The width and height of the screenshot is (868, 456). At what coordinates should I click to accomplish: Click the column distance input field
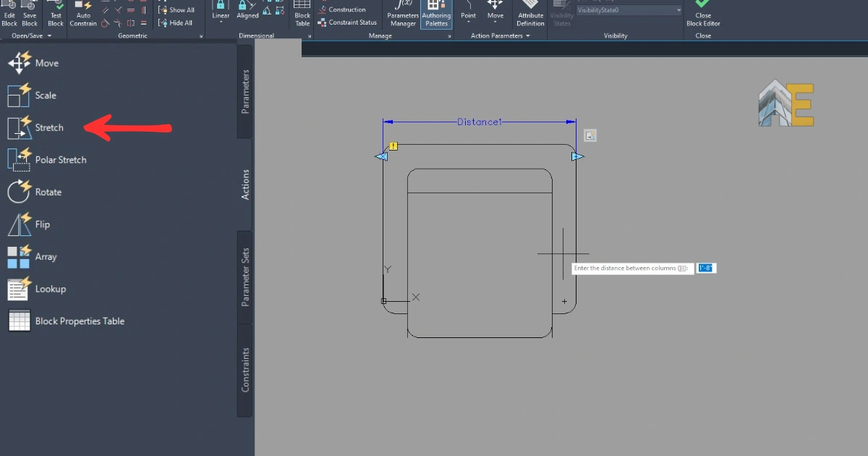coord(706,269)
